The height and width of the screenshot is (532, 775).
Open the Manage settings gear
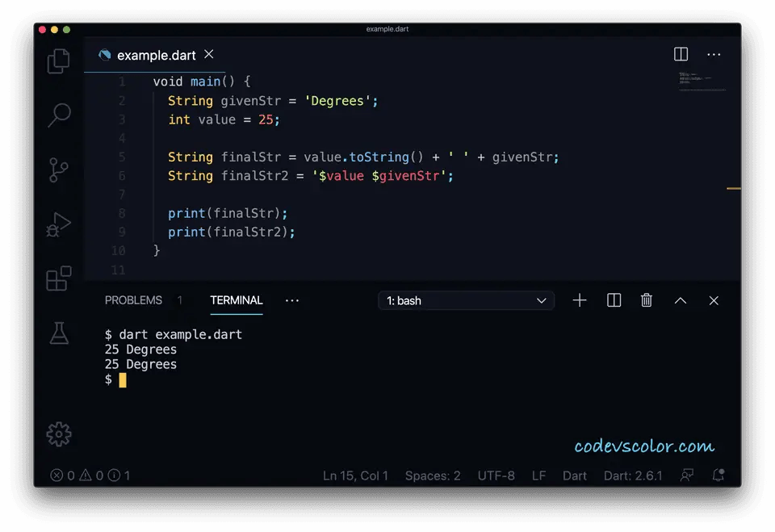click(x=58, y=434)
